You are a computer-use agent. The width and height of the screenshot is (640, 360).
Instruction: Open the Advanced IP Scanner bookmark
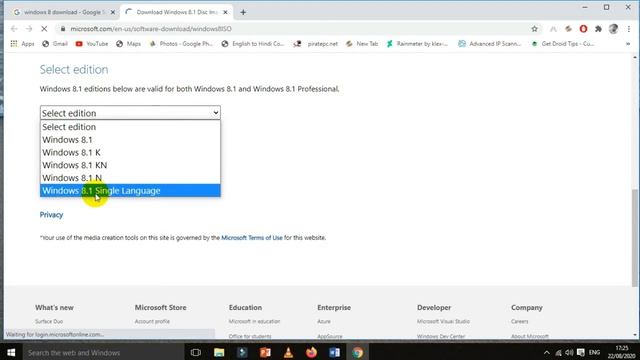tap(490, 44)
